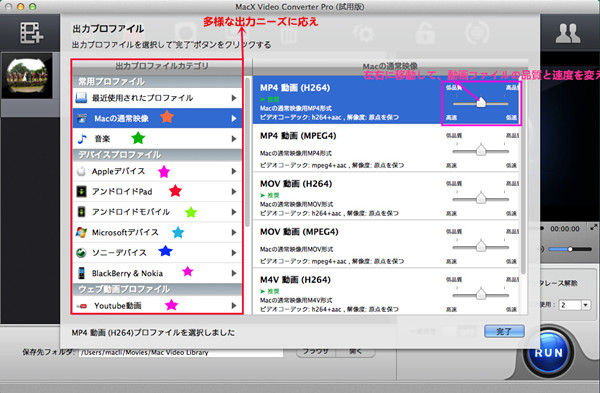Click the destination folder path field

[181, 352]
